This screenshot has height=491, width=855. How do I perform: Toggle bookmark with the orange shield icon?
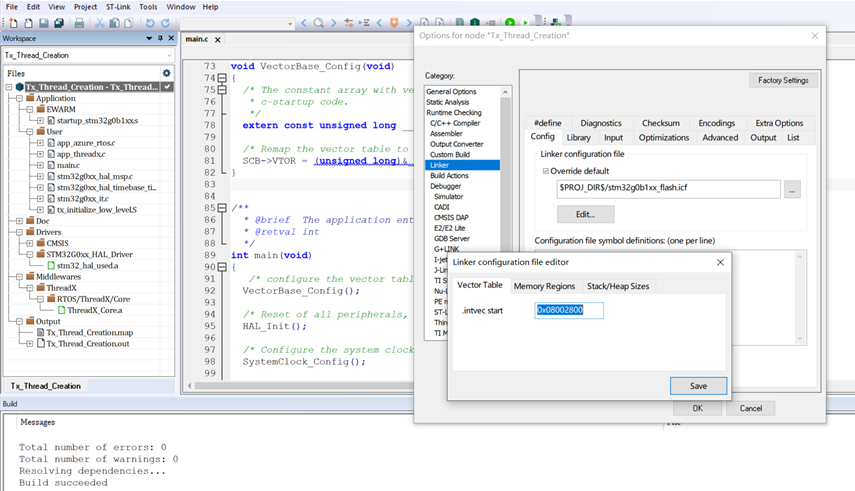[x=394, y=23]
